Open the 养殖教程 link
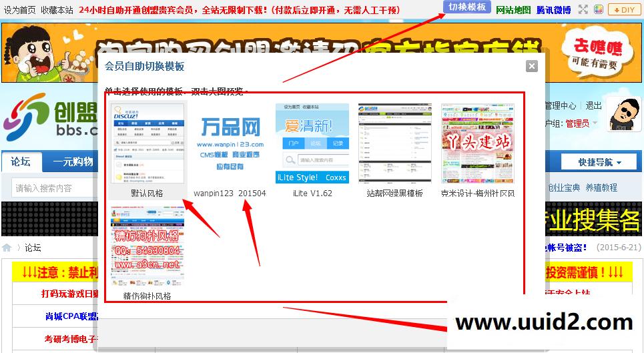The width and height of the screenshot is (644, 353). [x=601, y=188]
